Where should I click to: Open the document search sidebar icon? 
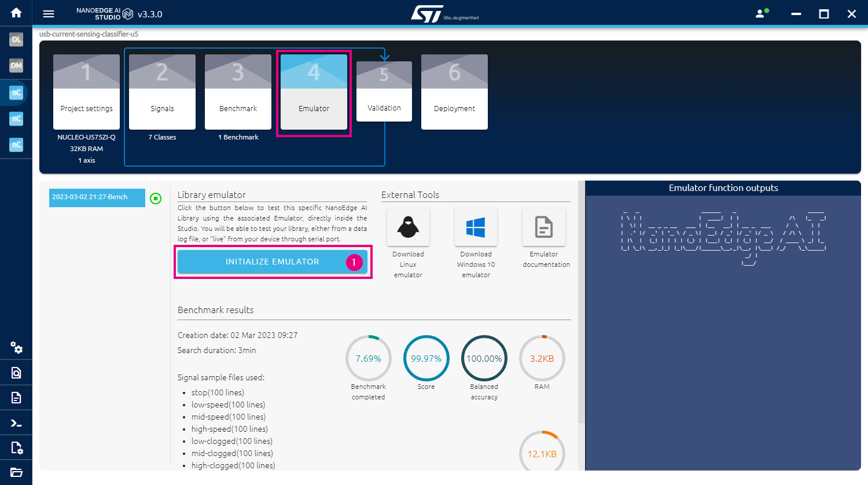tap(16, 373)
